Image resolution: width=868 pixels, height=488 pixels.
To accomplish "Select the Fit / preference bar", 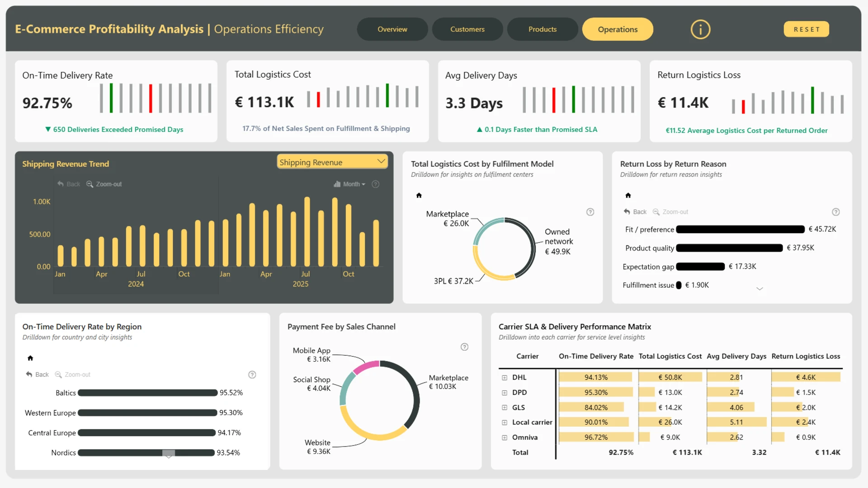I will click(x=740, y=229).
